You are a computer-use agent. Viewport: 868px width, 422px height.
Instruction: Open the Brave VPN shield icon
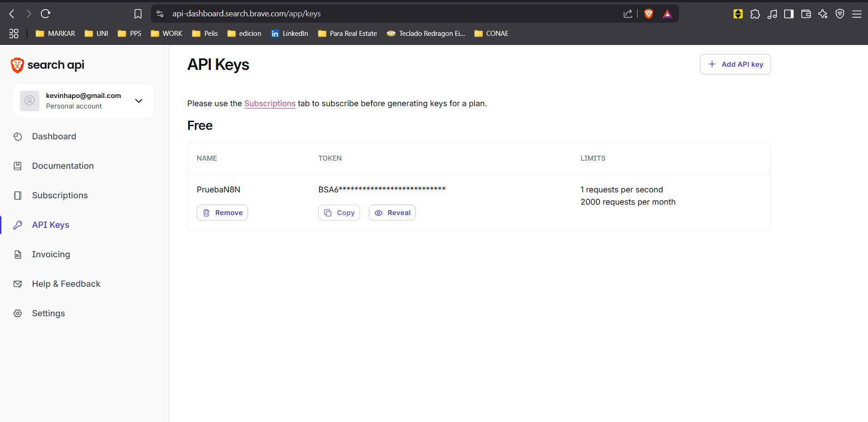(x=840, y=14)
